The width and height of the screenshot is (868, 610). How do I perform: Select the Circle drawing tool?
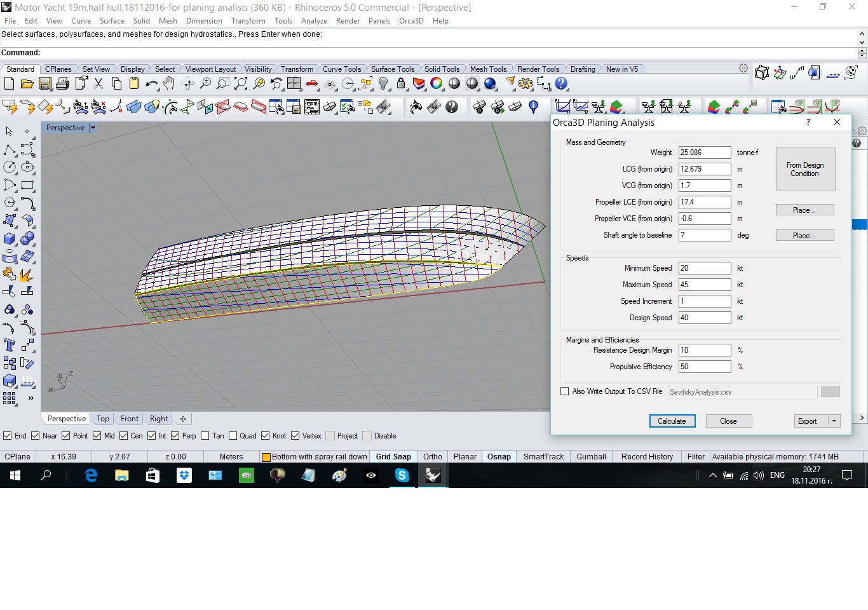10,167
